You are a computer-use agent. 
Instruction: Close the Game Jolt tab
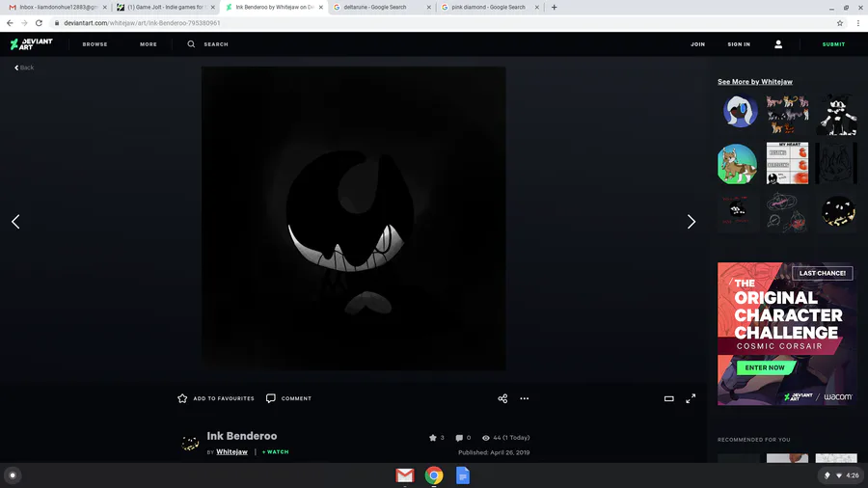[x=212, y=7]
